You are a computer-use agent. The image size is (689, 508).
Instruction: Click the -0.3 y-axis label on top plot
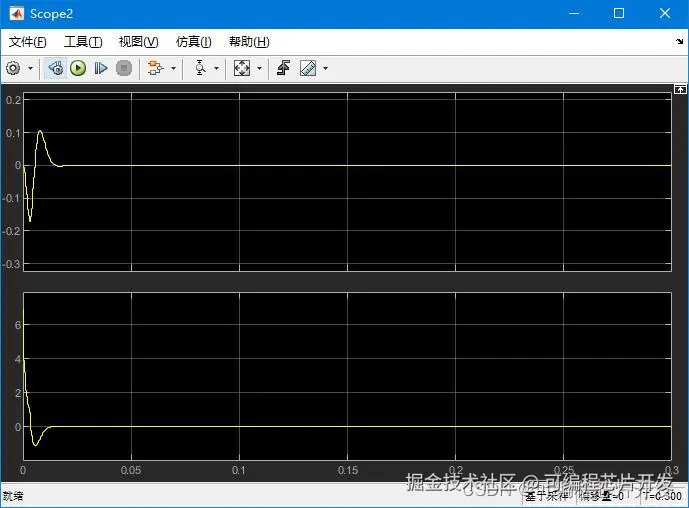point(12,264)
